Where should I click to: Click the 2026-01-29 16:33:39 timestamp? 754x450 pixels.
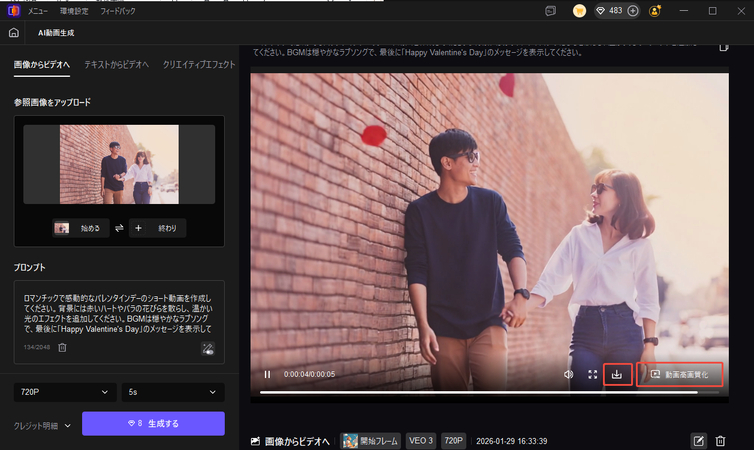(512, 441)
